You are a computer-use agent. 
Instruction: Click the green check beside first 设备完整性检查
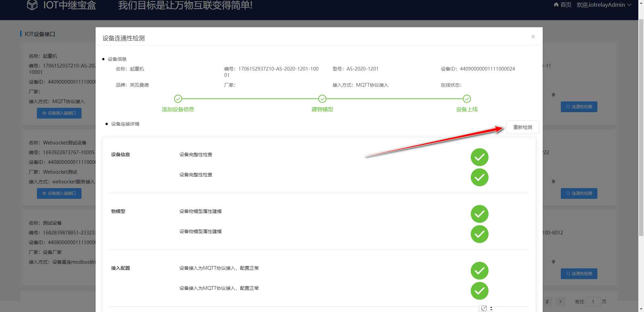click(479, 157)
